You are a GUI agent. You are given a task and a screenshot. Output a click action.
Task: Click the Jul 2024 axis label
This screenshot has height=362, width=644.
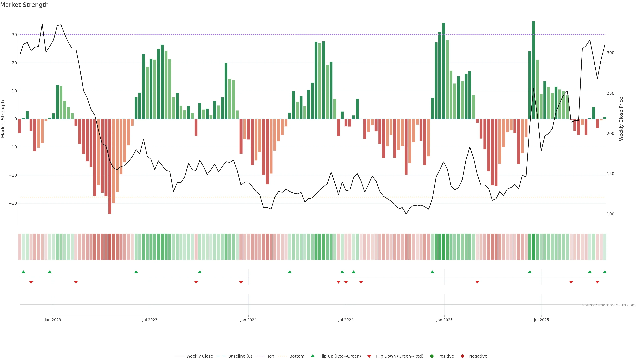[346, 320]
